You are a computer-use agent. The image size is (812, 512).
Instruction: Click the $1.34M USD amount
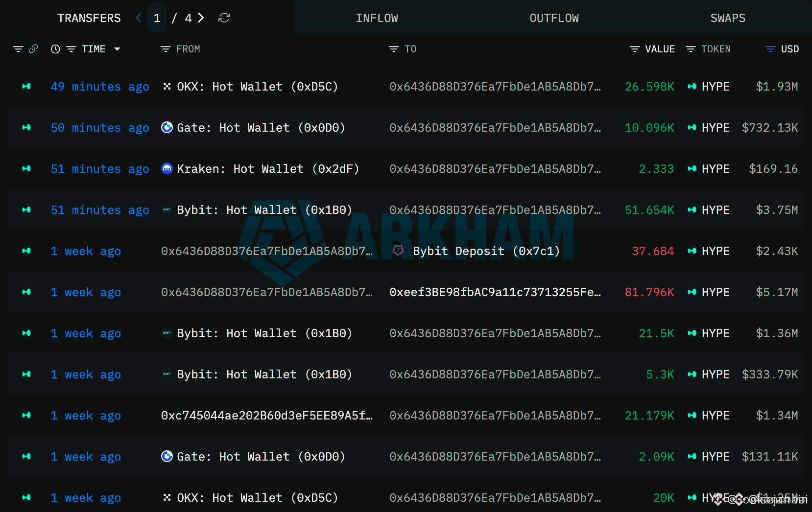coord(777,416)
